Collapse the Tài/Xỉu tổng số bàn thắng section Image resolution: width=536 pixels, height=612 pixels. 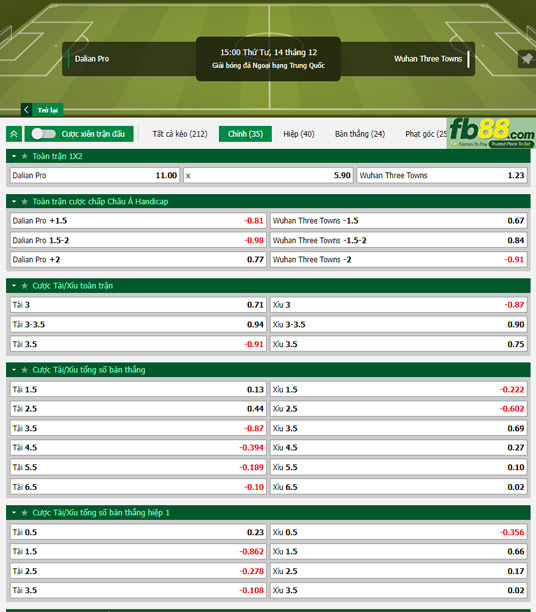tap(14, 370)
